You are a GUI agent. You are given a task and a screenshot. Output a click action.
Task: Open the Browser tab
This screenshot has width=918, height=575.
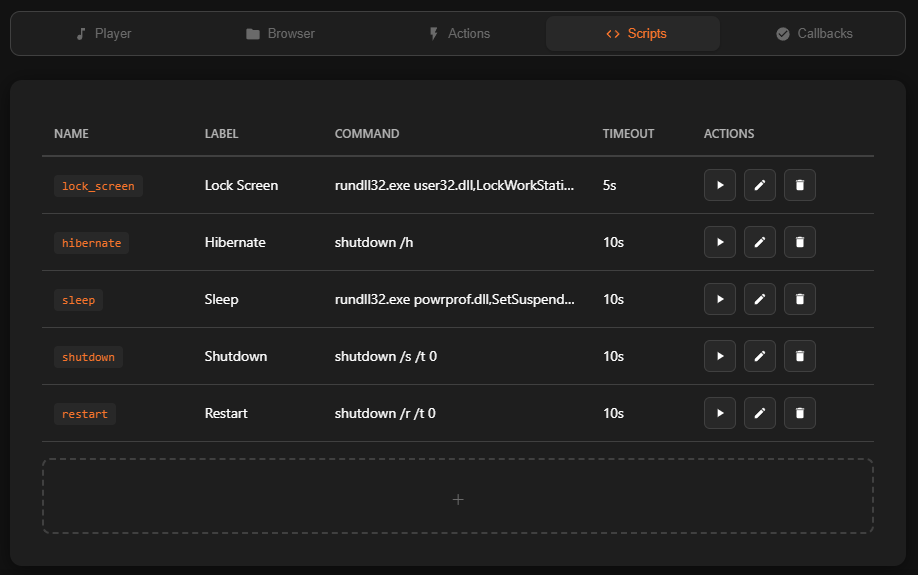click(x=281, y=34)
